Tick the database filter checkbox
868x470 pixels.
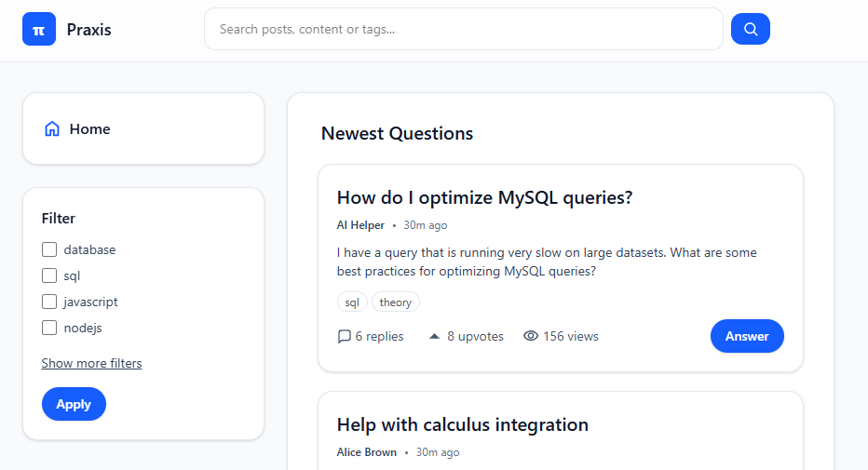point(49,249)
